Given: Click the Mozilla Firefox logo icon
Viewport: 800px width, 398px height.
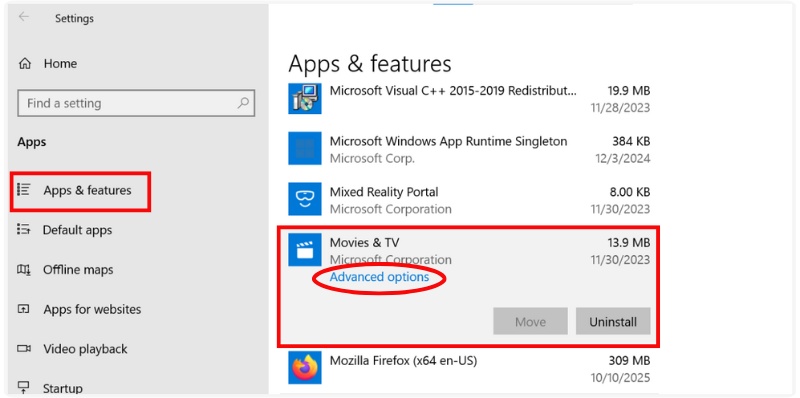Looking at the screenshot, I should [x=305, y=367].
